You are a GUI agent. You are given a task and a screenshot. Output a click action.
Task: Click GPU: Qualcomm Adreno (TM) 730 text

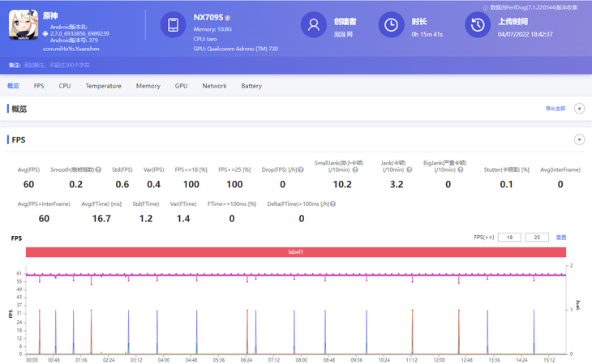(x=236, y=49)
